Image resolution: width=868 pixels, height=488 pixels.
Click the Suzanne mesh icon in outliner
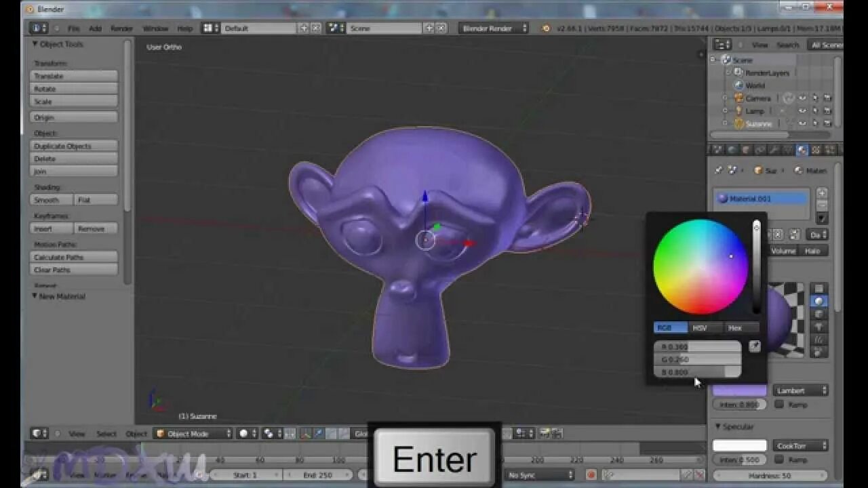pyautogui.click(x=738, y=124)
